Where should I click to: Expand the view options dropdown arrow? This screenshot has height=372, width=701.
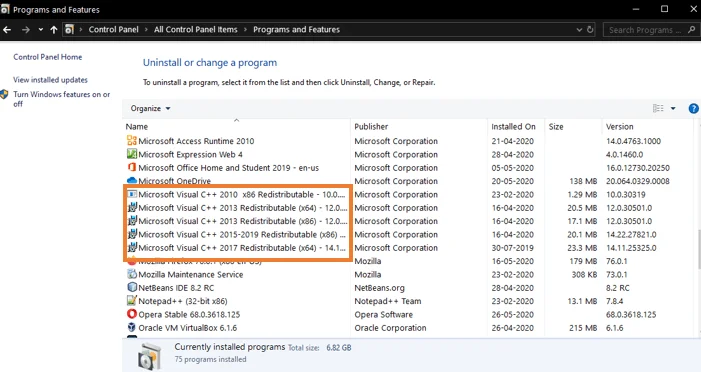pos(673,108)
